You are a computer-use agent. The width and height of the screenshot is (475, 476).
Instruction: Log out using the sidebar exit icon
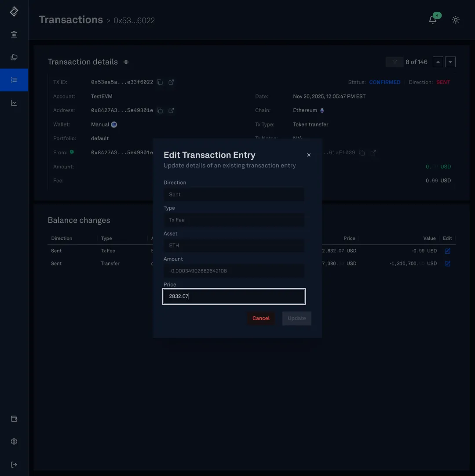(14, 464)
